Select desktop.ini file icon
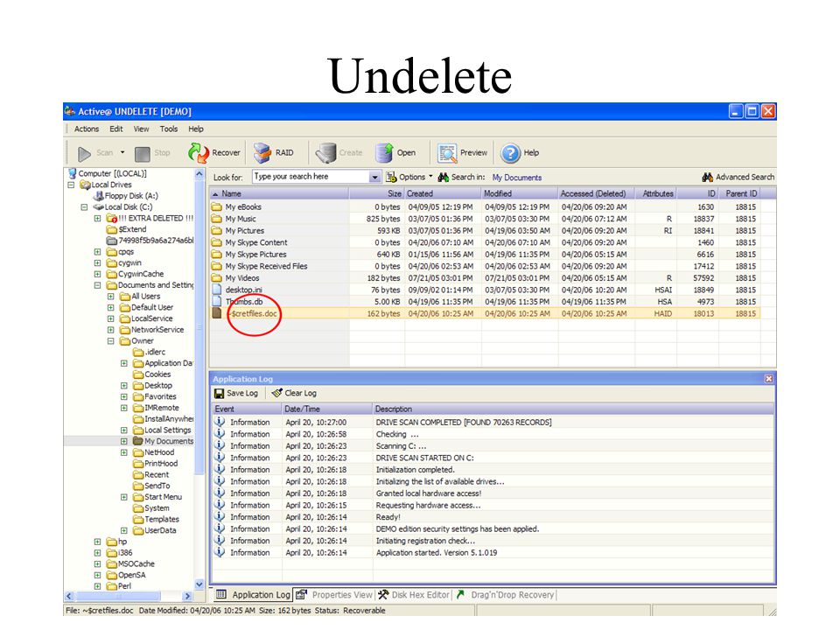Image resolution: width=840 pixels, height=630 pixels. click(216, 290)
